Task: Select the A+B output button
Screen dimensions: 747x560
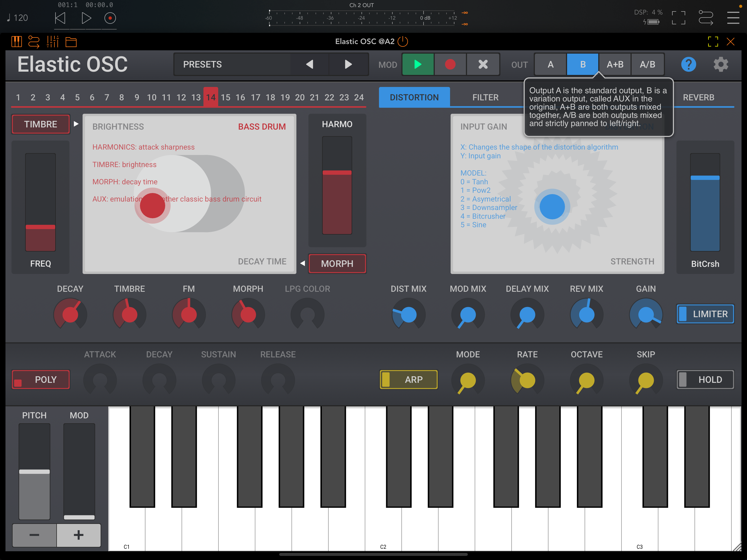Action: pyautogui.click(x=615, y=64)
